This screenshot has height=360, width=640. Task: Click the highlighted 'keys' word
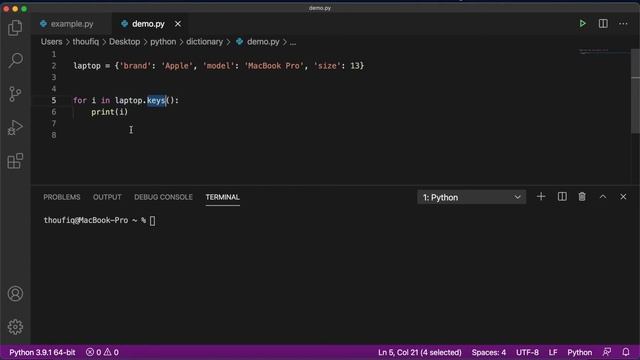pyautogui.click(x=156, y=100)
